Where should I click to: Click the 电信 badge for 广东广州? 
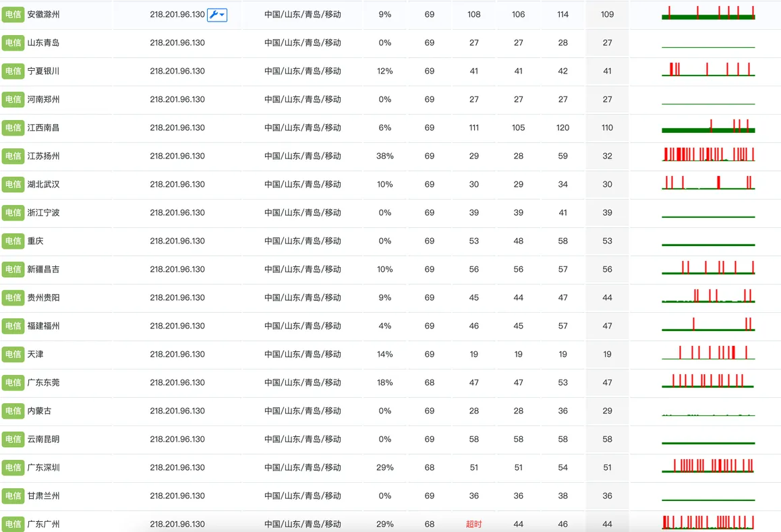pyautogui.click(x=13, y=524)
